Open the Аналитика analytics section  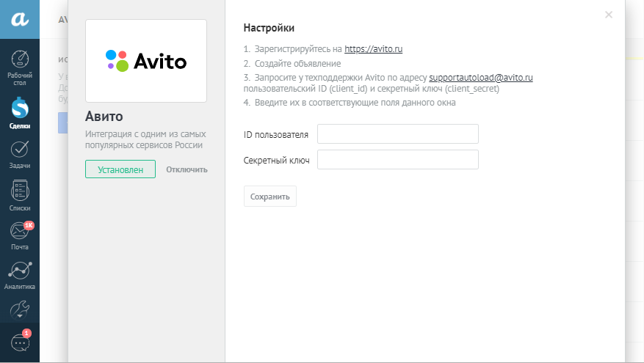(x=20, y=276)
